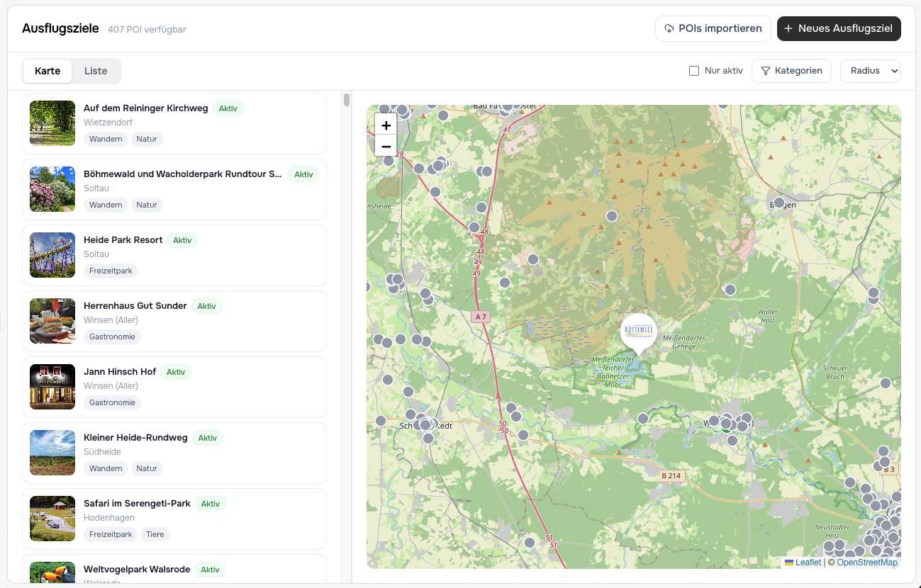Click the A 7 highway label on map
Image resolution: width=921 pixels, height=588 pixels.
pos(481,317)
